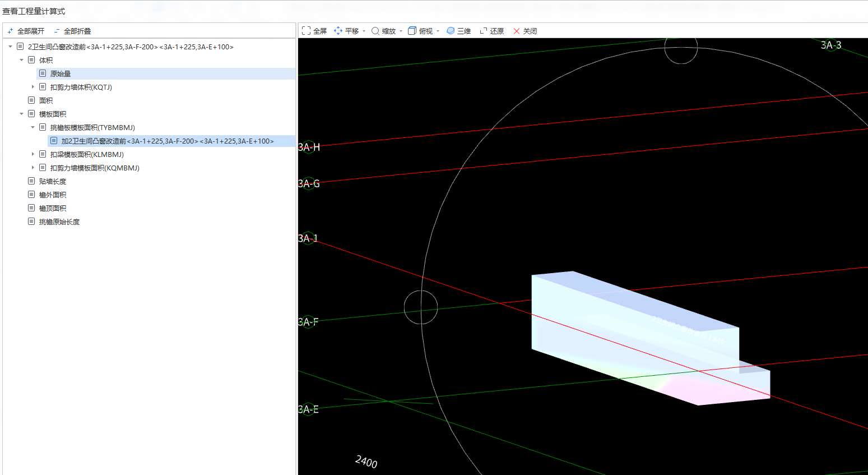Open the 缩放 dropdown arrow
The width and height of the screenshot is (868, 475).
(x=401, y=31)
